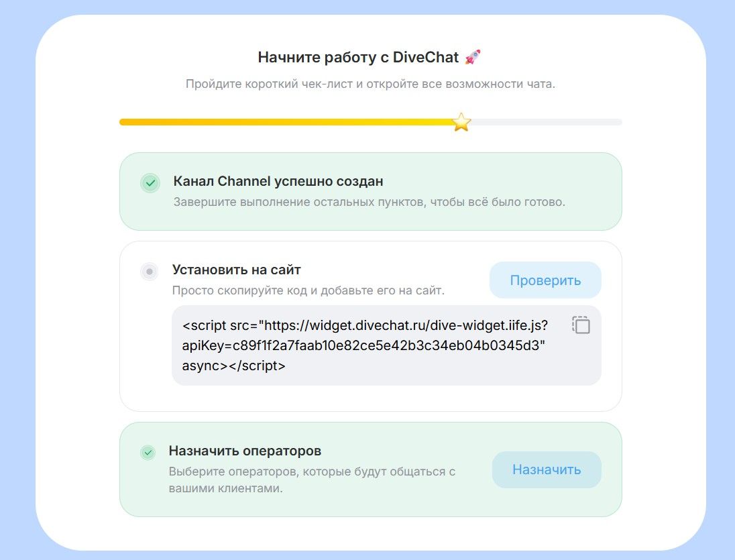This screenshot has width=735, height=560.
Task: Click the Начните работу с DiveChat heading
Action: 359,58
